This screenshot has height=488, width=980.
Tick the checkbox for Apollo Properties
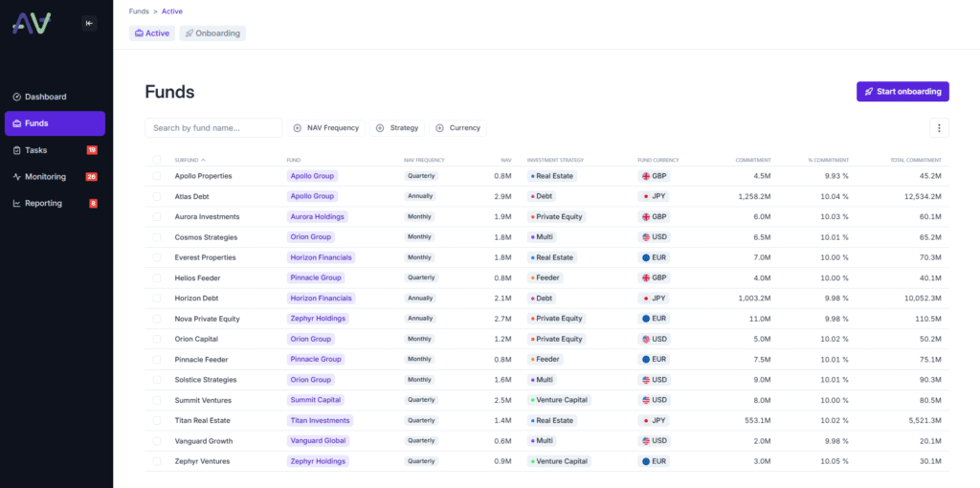click(x=157, y=176)
